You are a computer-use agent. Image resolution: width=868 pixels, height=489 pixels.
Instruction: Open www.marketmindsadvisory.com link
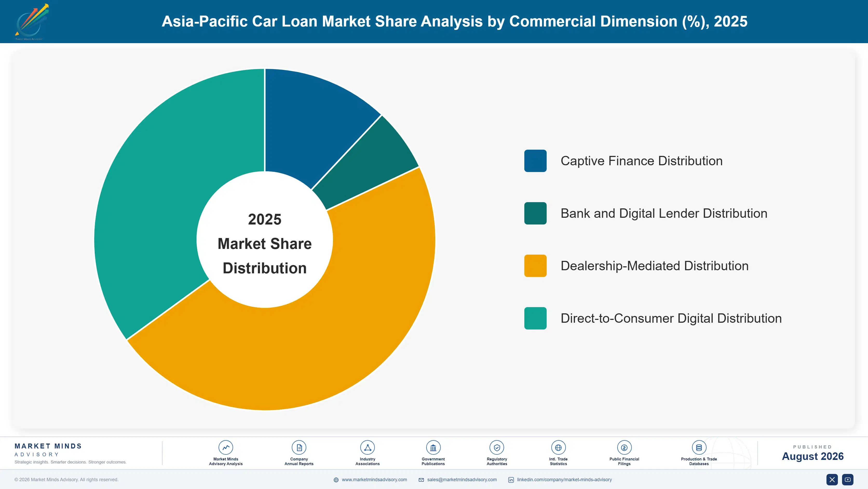pos(374,480)
